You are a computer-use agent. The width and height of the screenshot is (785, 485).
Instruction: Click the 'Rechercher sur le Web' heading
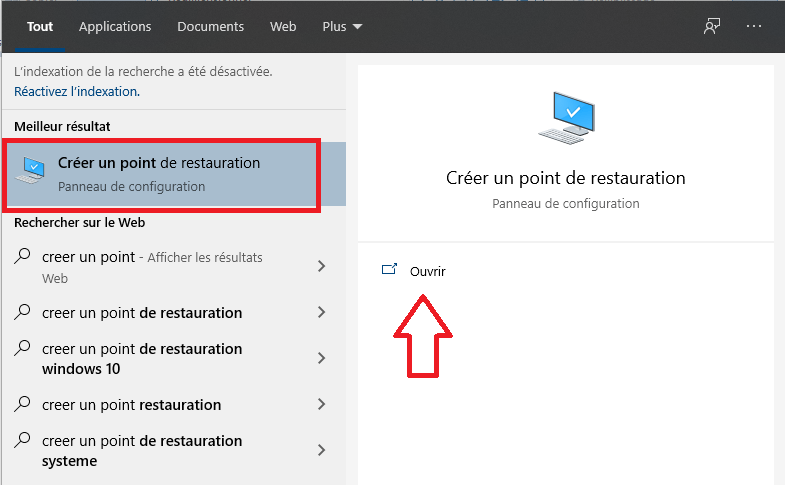coord(80,223)
